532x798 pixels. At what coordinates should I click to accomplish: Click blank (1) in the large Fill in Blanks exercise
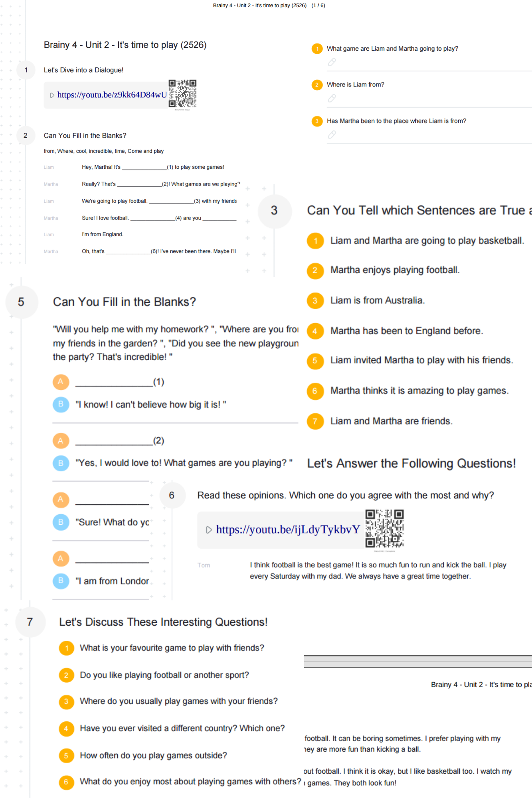pyautogui.click(x=114, y=382)
